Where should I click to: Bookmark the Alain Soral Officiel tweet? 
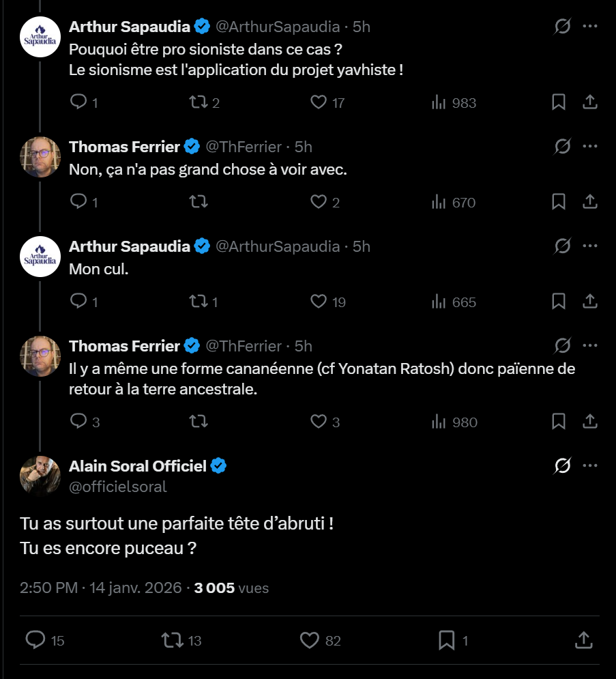pyautogui.click(x=447, y=640)
